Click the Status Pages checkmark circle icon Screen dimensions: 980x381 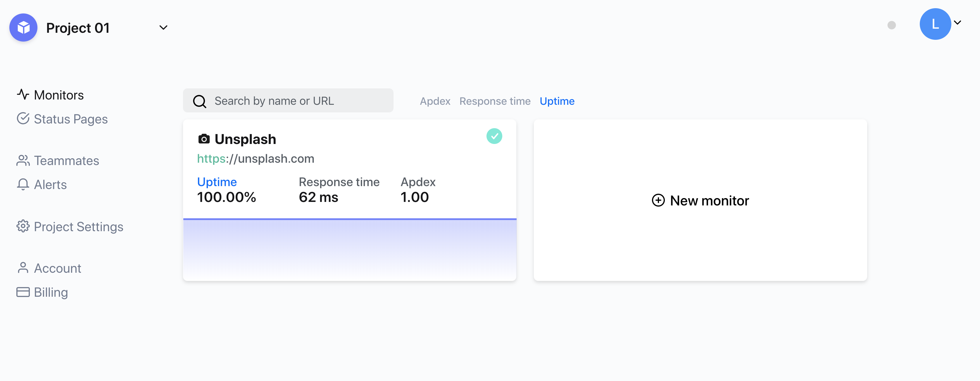click(x=23, y=119)
